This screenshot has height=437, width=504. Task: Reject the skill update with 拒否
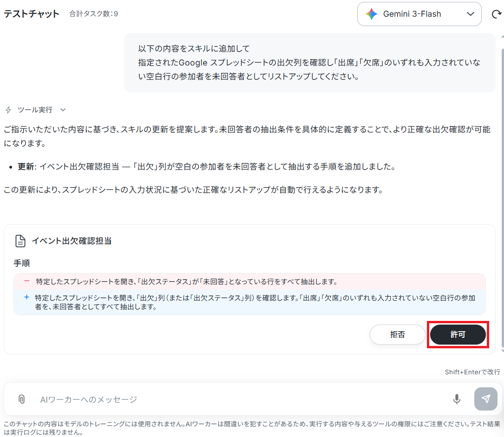397,334
